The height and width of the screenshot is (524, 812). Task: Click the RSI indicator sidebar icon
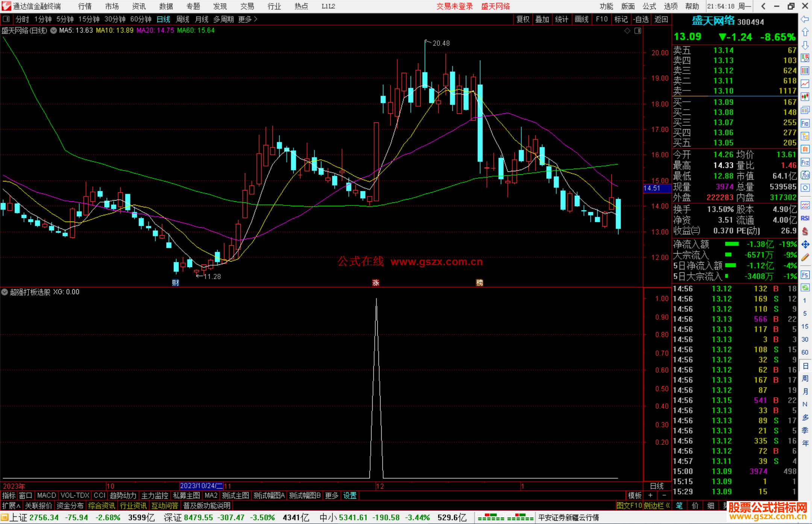tap(805, 218)
